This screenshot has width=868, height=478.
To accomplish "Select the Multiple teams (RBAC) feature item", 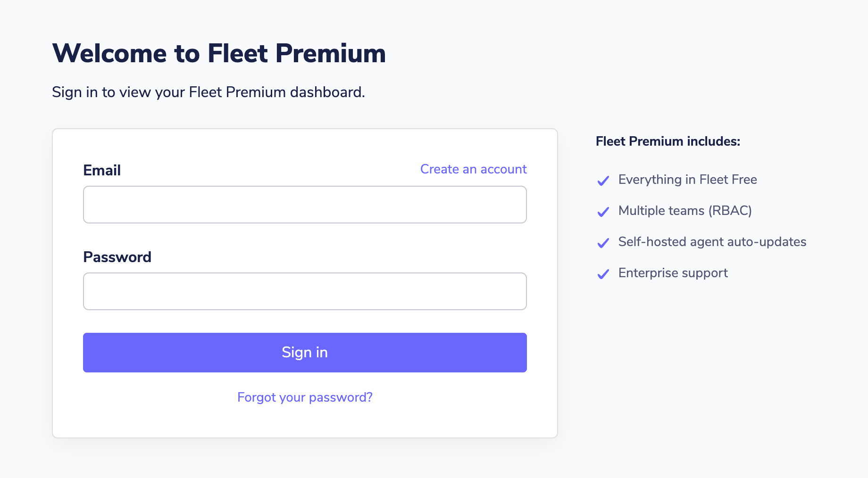I will 685,211.
